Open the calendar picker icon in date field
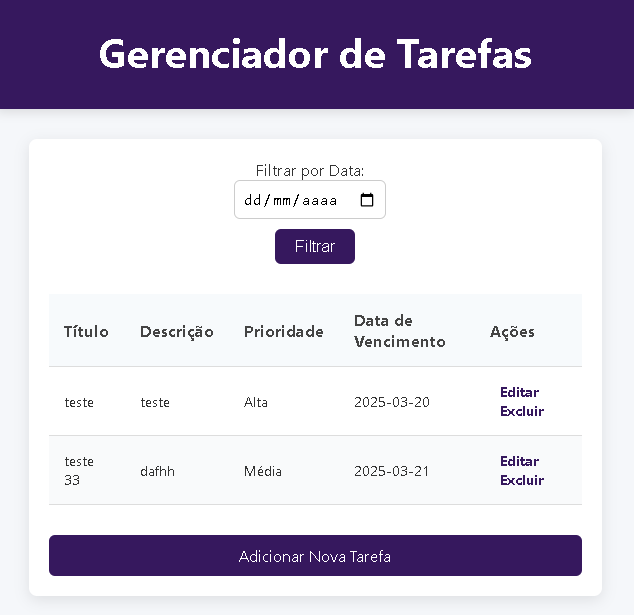Screen dimensions: 634x615 (x=367, y=200)
